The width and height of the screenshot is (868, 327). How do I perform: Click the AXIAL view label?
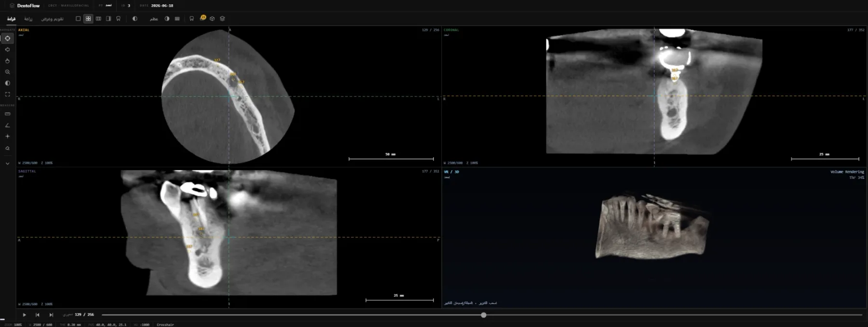tap(24, 30)
